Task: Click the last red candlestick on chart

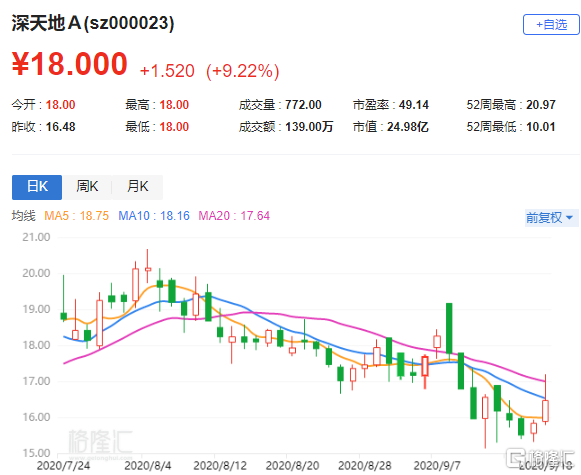Action: [x=545, y=411]
